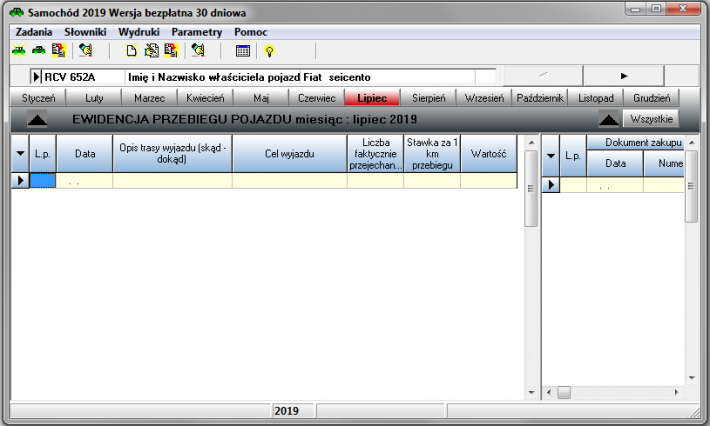Click the green car application title icon
The height and width of the screenshot is (426, 710).
[x=17, y=12]
